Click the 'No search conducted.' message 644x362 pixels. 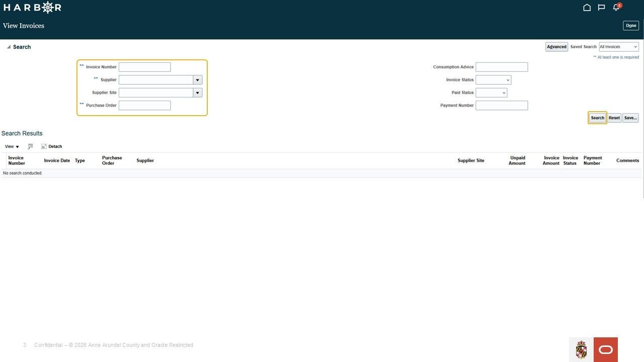[23, 173]
